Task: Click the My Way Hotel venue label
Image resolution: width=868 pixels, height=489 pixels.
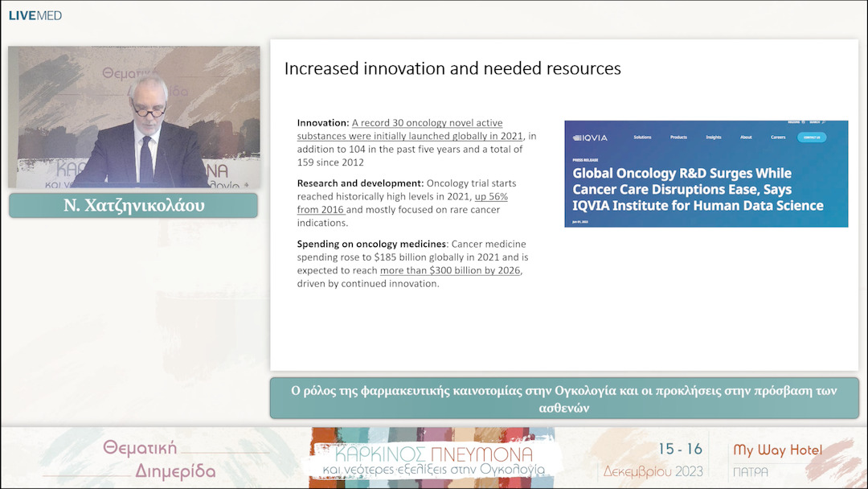Action: [778, 450]
